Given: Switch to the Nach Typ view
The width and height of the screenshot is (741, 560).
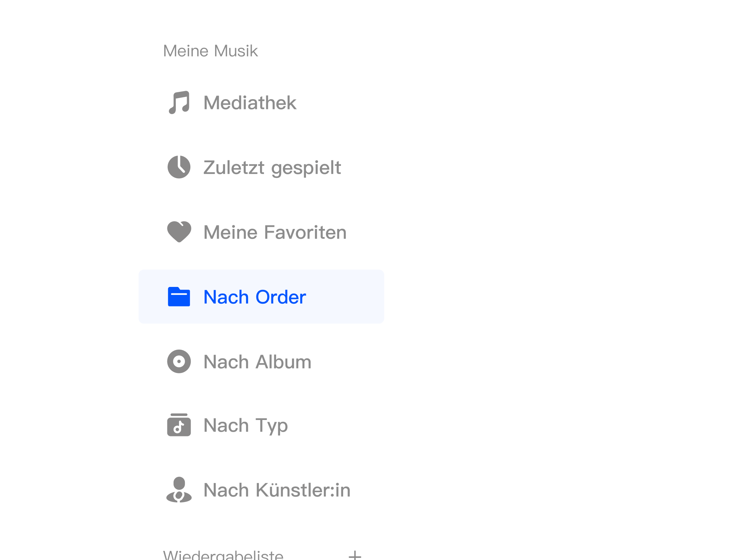Looking at the screenshot, I should click(246, 425).
